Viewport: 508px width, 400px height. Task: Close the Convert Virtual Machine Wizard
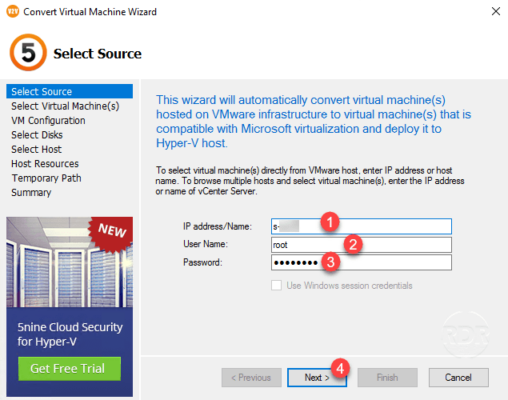pyautogui.click(x=496, y=11)
